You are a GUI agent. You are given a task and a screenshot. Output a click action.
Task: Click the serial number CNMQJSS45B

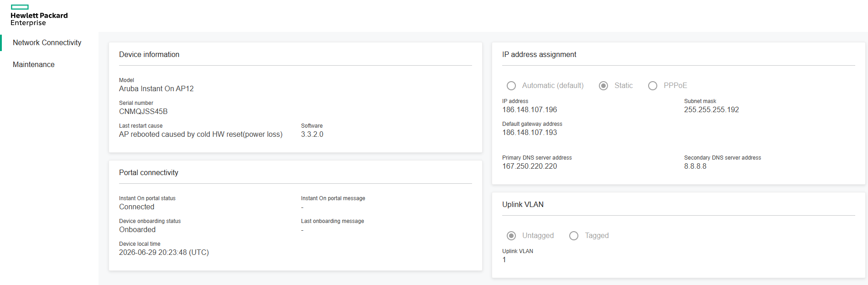coord(143,112)
